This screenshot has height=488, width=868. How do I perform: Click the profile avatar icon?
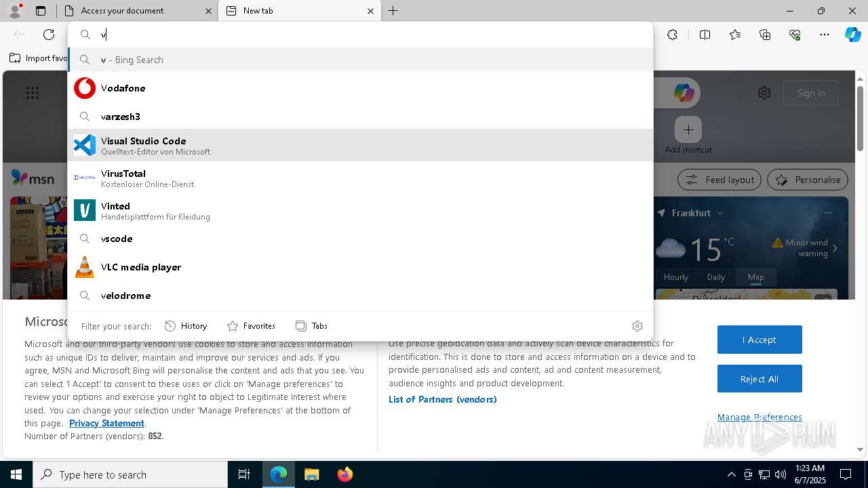pyautogui.click(x=15, y=11)
